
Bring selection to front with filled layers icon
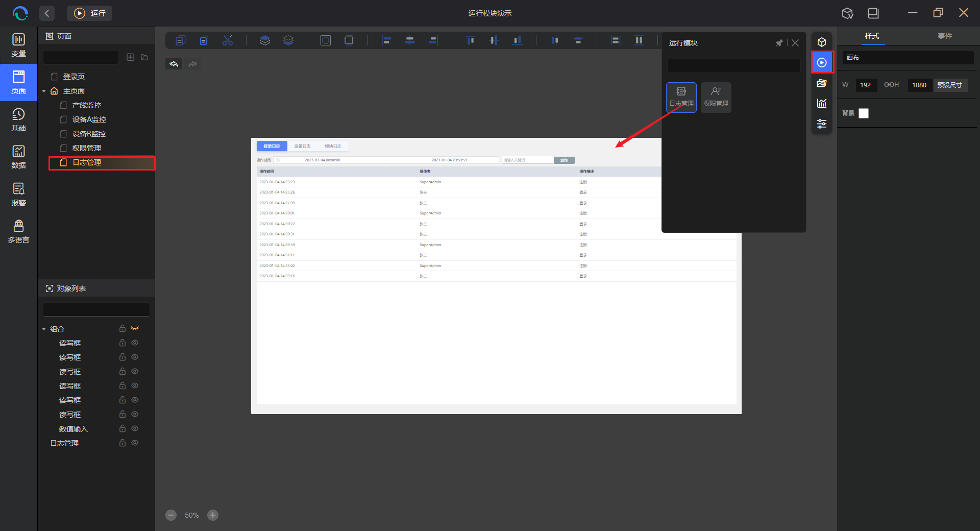[x=264, y=40]
